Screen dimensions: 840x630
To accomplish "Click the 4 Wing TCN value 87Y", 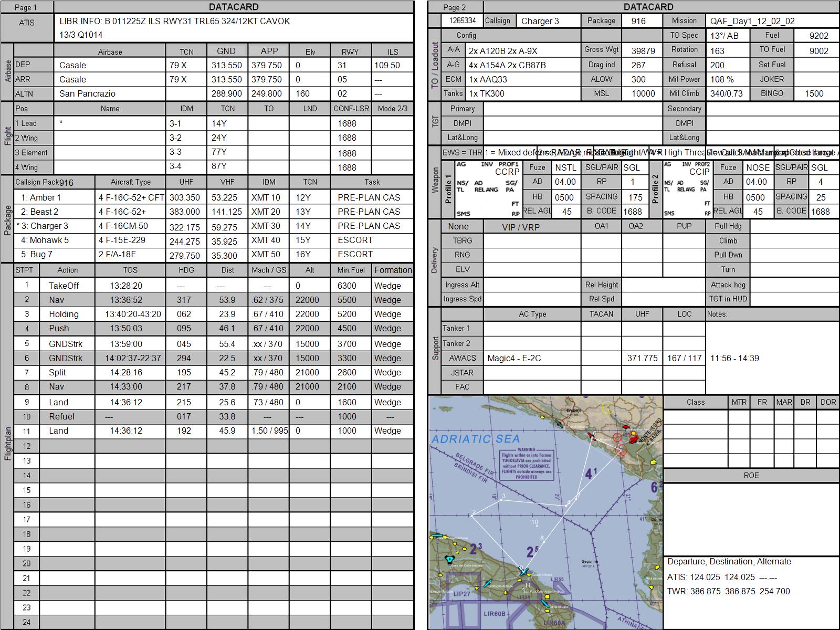I will [x=219, y=166].
